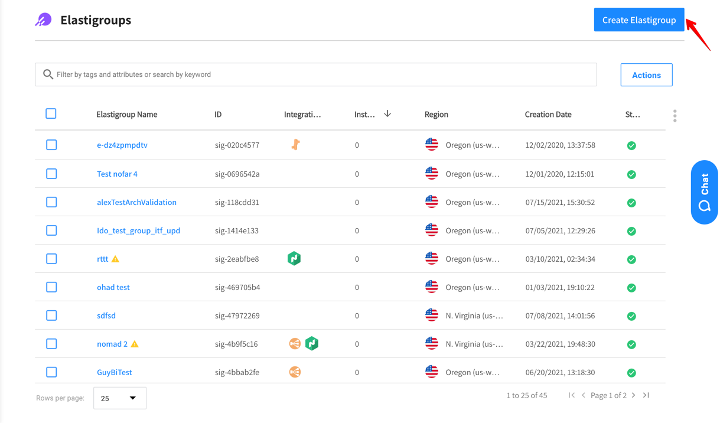Open the Chat side widget

(x=704, y=191)
